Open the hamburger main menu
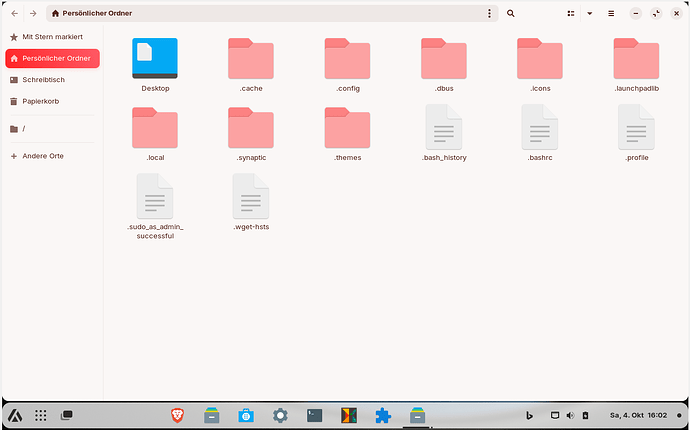Viewport: 690px width, 430px height. (x=611, y=14)
